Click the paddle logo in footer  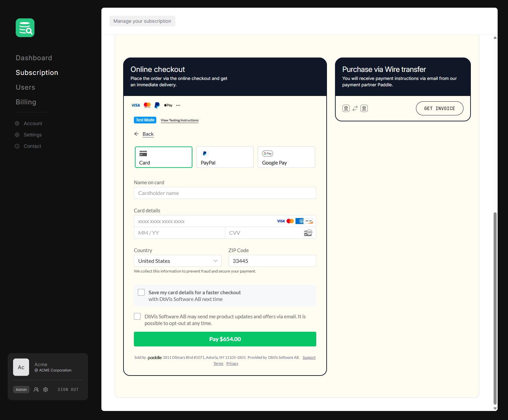(155, 357)
